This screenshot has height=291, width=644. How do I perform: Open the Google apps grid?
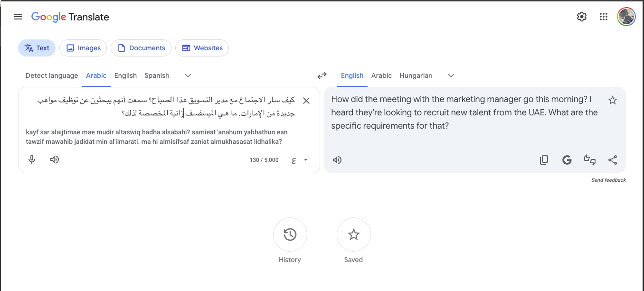point(604,16)
